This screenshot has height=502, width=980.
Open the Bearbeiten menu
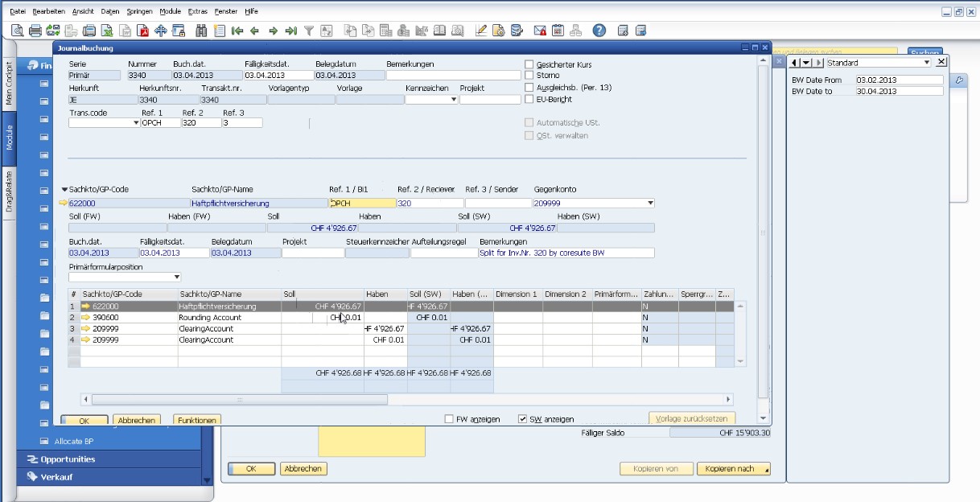[x=48, y=12]
